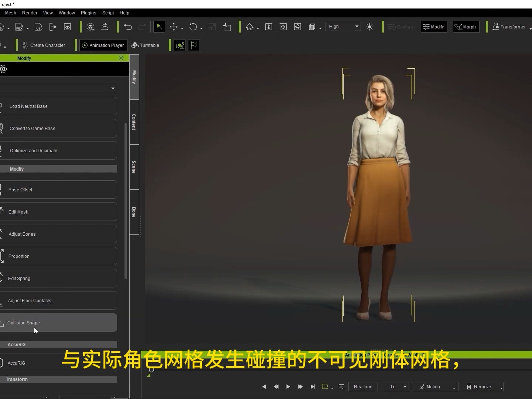Click the export arrow icon after USD
532x399 pixels.
point(53,27)
